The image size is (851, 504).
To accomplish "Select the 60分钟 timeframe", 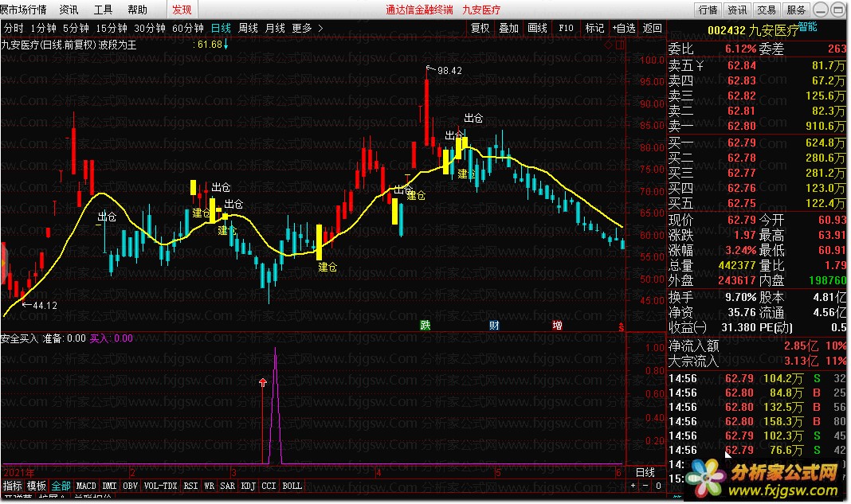I will coord(188,28).
